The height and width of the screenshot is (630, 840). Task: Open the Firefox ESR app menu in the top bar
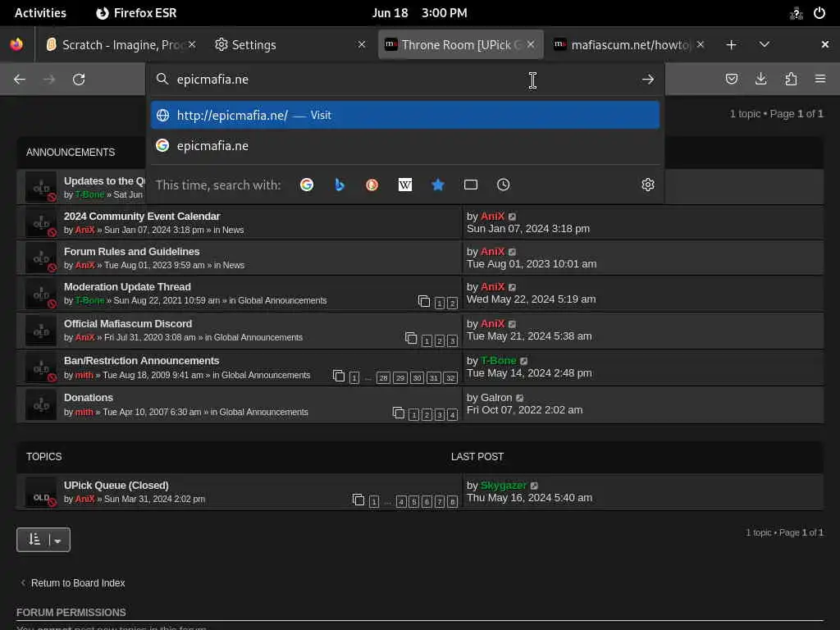point(136,13)
